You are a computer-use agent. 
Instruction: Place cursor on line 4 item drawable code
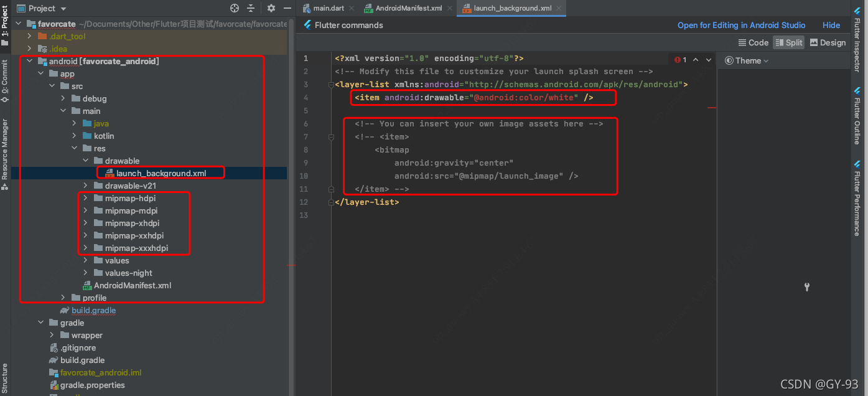pos(474,97)
